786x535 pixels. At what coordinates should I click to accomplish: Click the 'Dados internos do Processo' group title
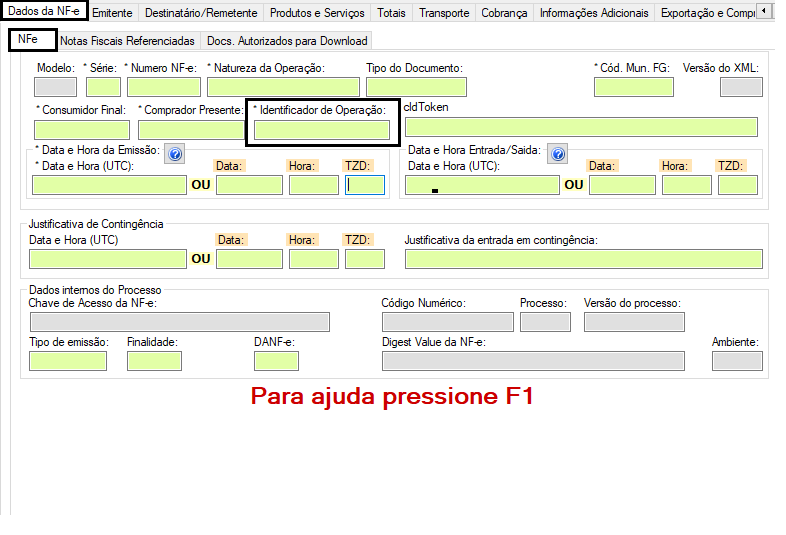[x=95, y=290]
